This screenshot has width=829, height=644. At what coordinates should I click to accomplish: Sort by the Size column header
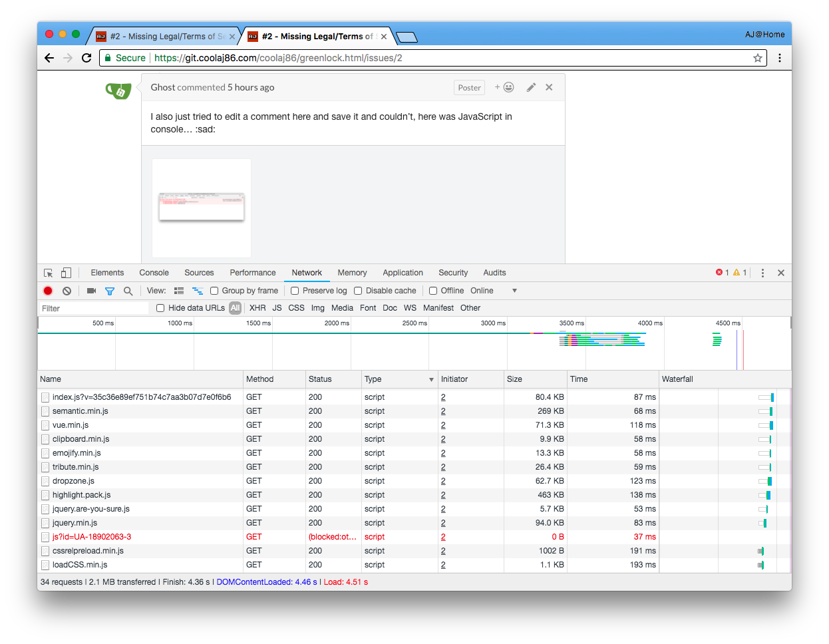pos(536,379)
